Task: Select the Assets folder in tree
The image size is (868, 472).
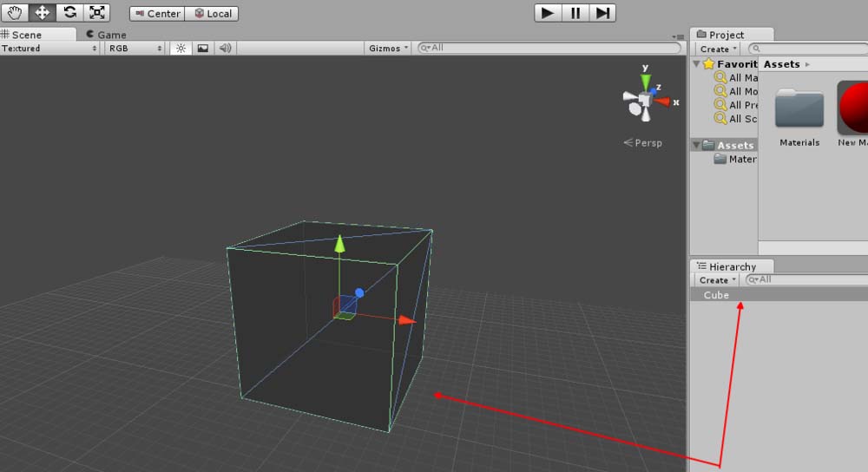Action: pyautogui.click(x=728, y=145)
